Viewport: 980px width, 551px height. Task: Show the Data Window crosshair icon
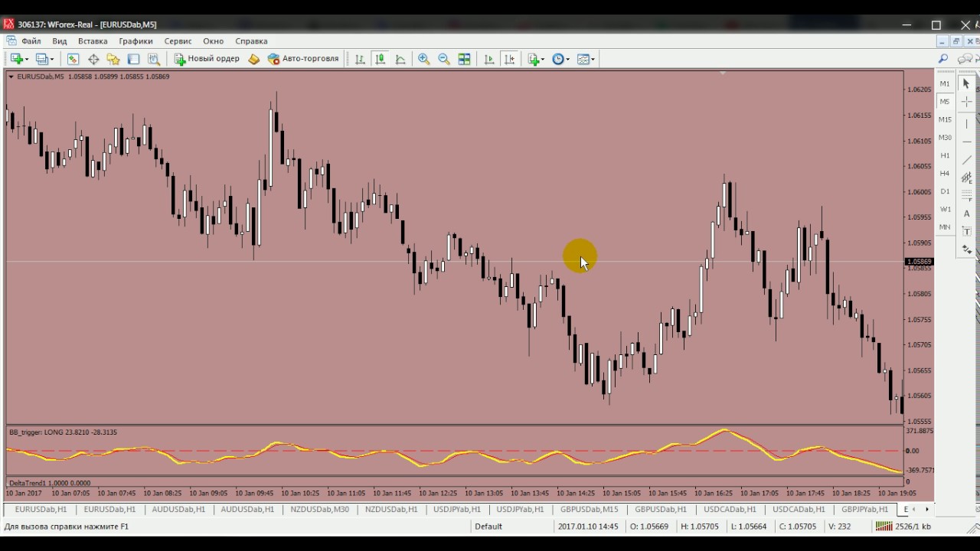tap(93, 59)
